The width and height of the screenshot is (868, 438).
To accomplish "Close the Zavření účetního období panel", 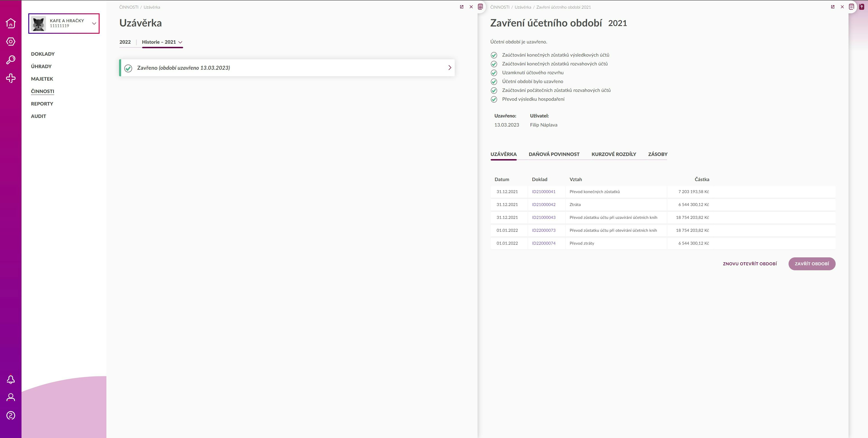I will [842, 7].
